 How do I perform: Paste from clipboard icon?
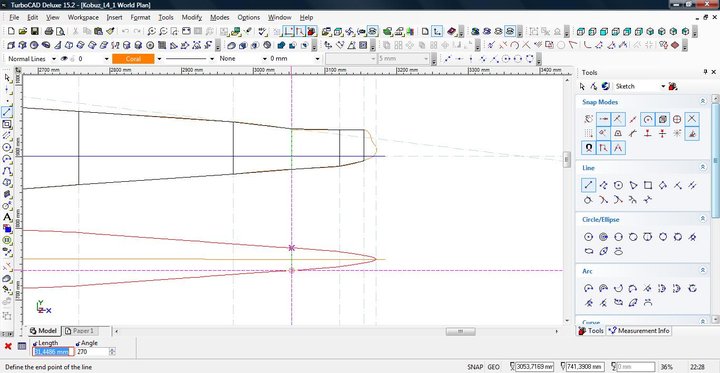pyautogui.click(x=98, y=32)
